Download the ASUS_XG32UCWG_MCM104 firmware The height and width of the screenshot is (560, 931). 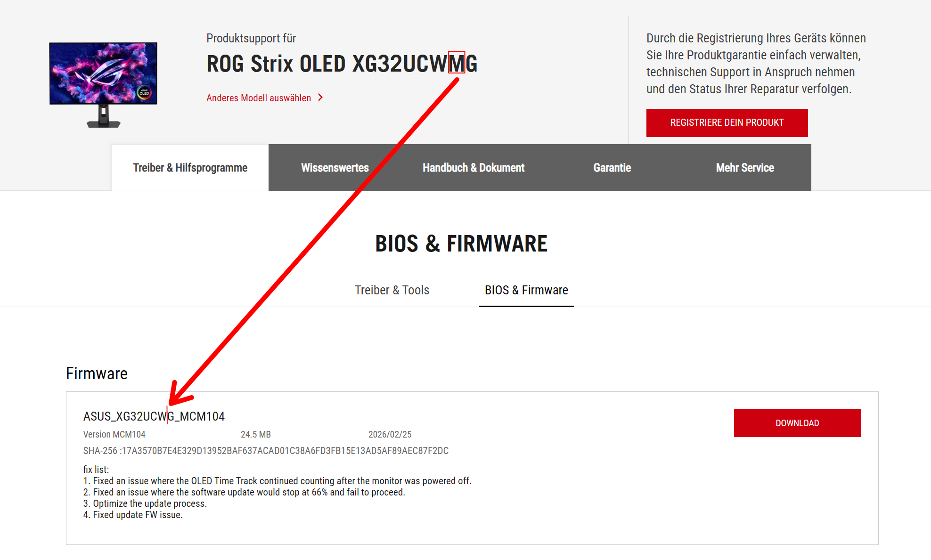(797, 423)
